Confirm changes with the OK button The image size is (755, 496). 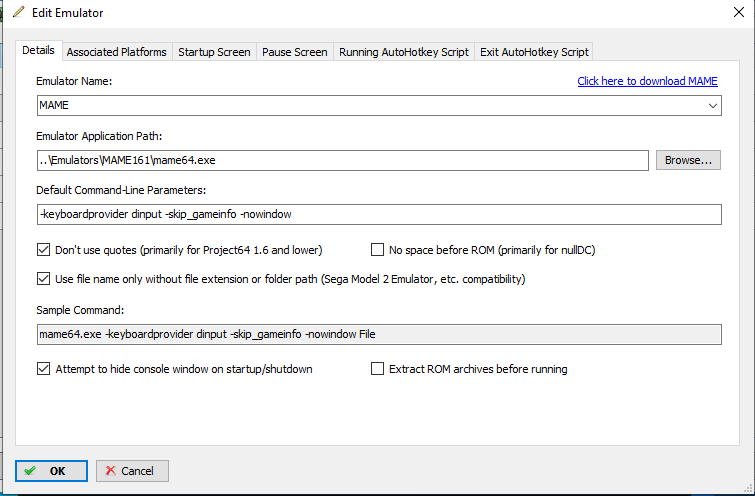[x=52, y=471]
